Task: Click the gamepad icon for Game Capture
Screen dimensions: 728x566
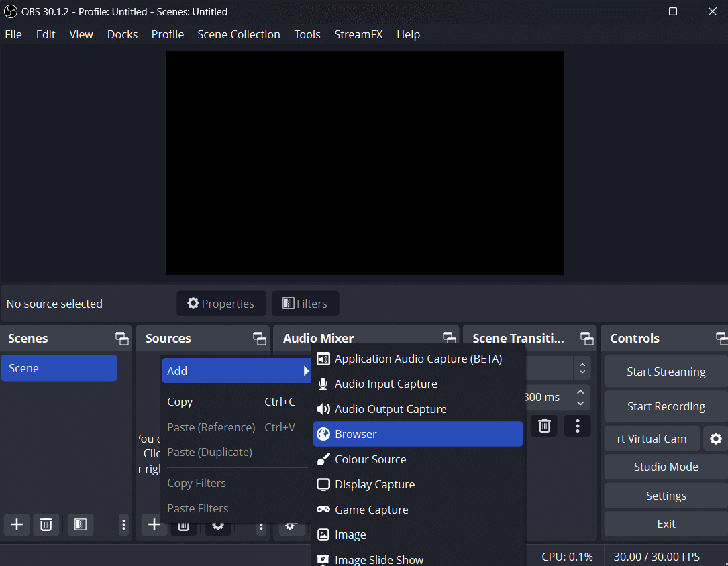Action: point(323,510)
